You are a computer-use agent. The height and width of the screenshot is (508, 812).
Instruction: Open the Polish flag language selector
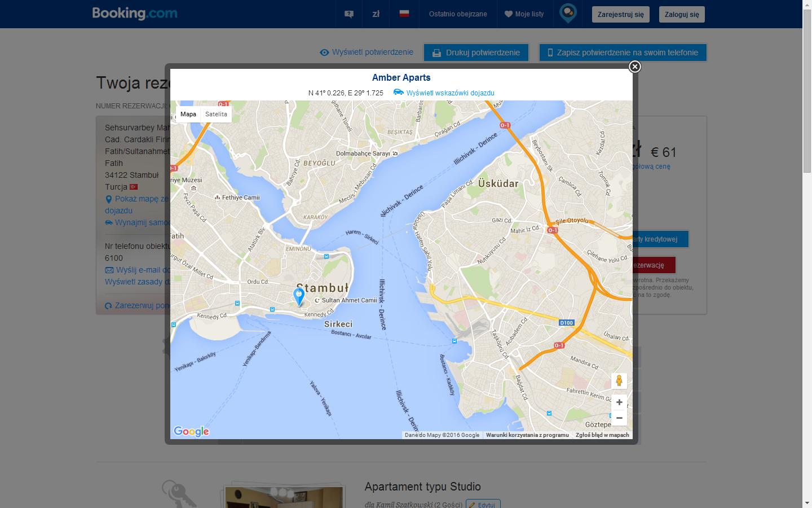coord(404,14)
